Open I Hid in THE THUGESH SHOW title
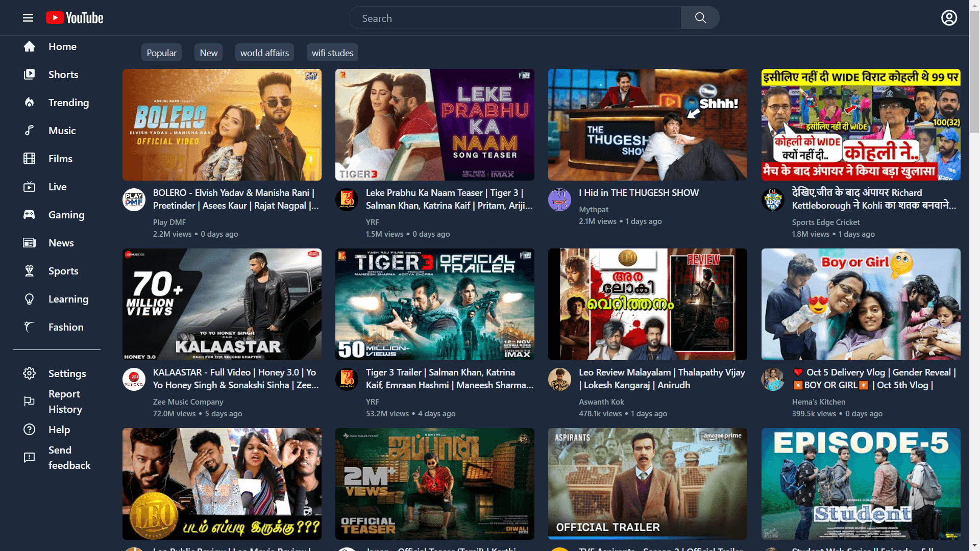 pos(639,193)
